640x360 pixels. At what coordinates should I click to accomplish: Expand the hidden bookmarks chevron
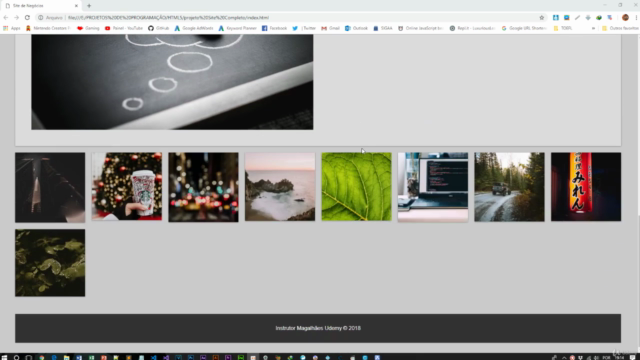593,28
